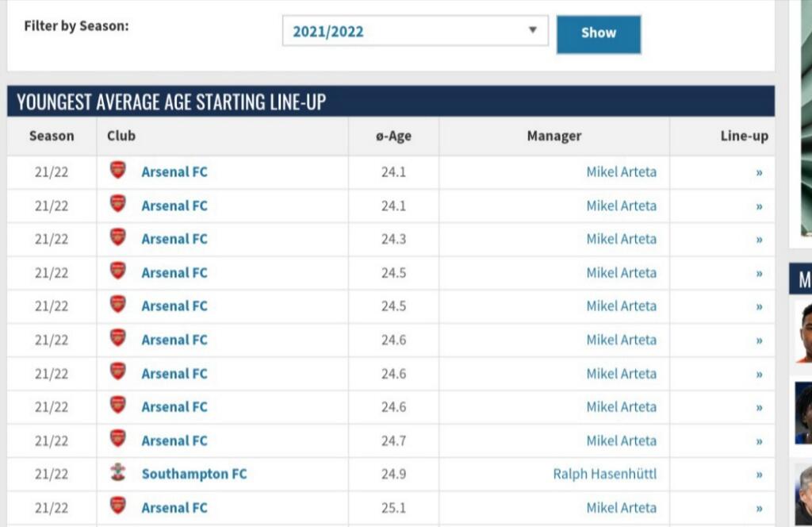
Task: Sort by the ø-Age column header
Action: 393,136
